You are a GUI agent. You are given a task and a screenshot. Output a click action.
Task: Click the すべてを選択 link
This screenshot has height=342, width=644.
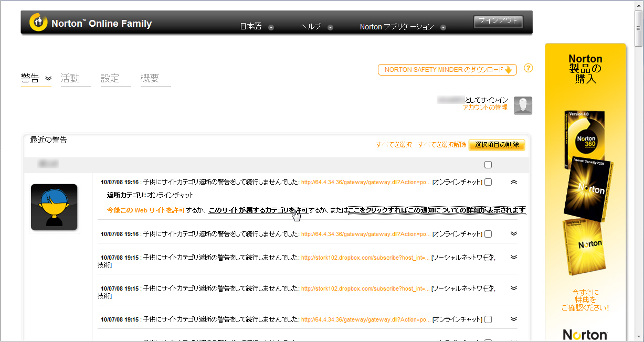(x=394, y=145)
